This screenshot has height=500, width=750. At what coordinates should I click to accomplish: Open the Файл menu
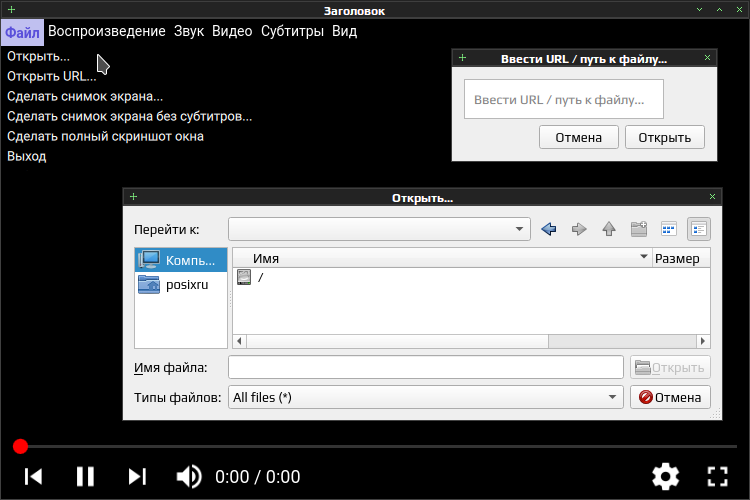(22, 32)
